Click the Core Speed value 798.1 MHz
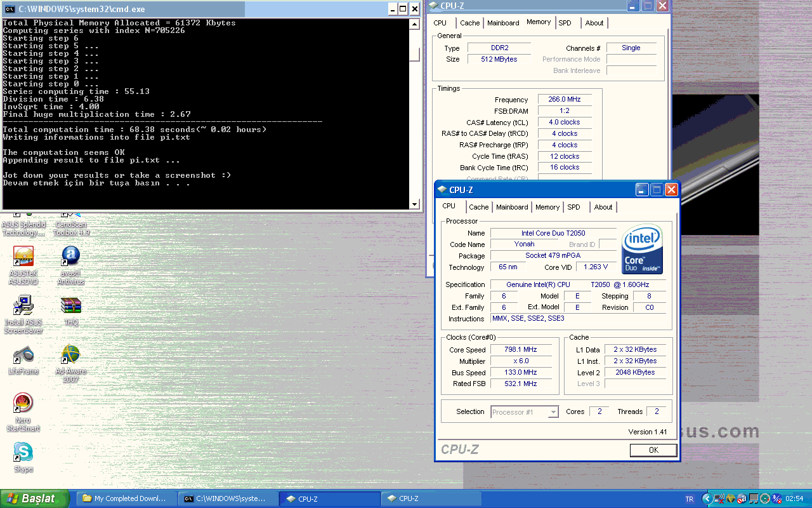 (521, 350)
